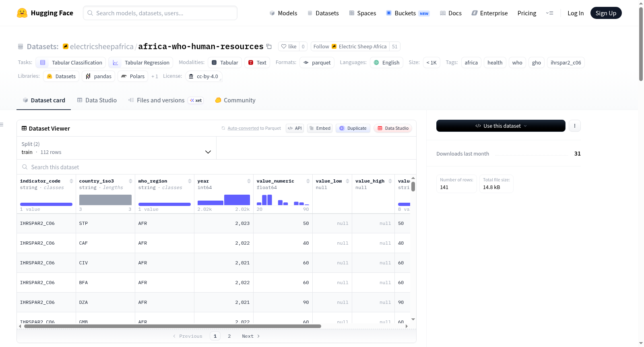Sort by the indicator_code column sort icon
The height and width of the screenshot is (347, 644).
coord(71,181)
